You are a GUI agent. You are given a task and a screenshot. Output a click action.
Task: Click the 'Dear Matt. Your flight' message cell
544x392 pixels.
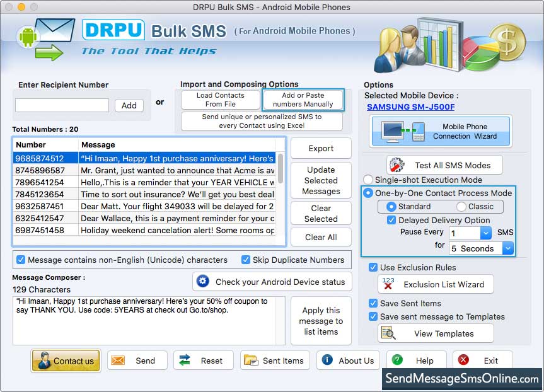(177, 206)
